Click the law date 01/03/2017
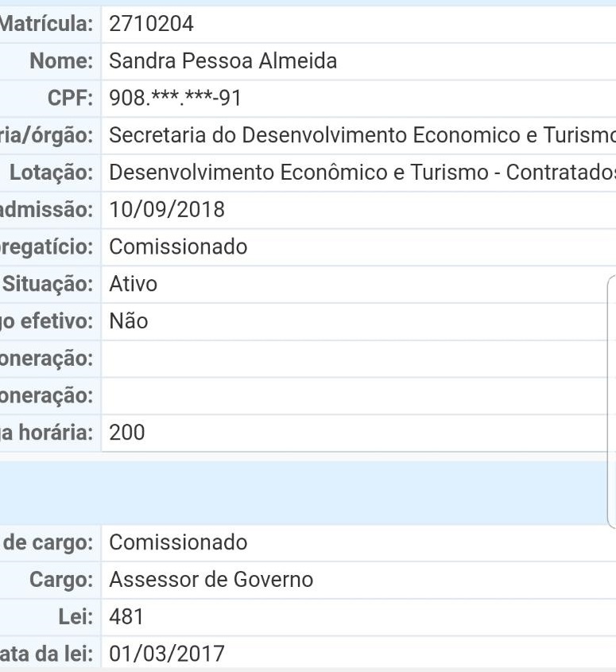Screen dimensions: 616x672 (167, 655)
